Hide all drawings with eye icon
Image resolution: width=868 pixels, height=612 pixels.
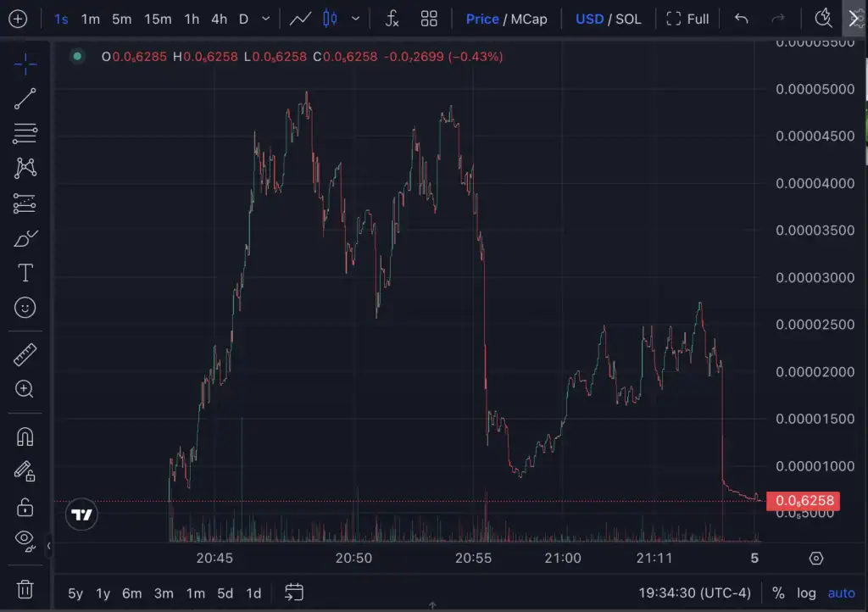[24, 539]
